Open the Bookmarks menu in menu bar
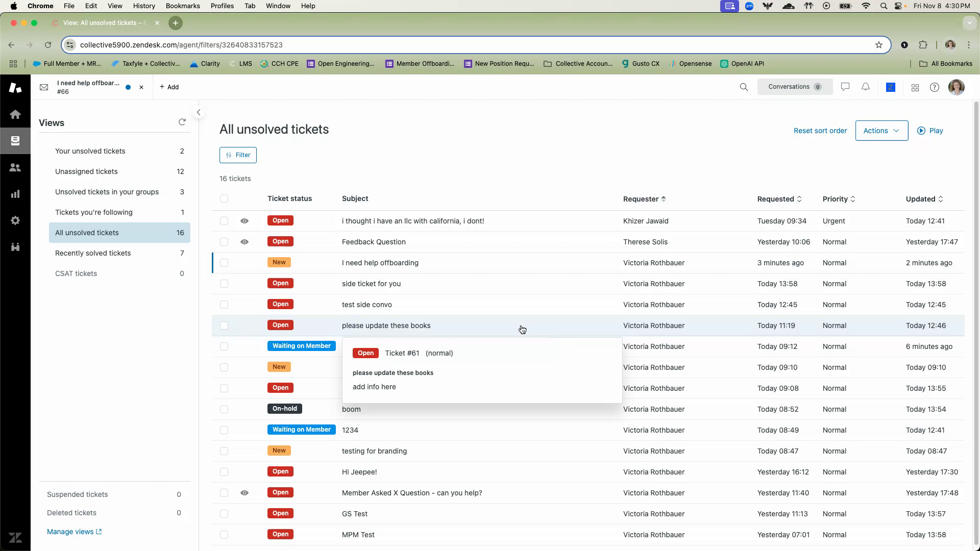This screenshot has width=980, height=551. [x=183, y=6]
